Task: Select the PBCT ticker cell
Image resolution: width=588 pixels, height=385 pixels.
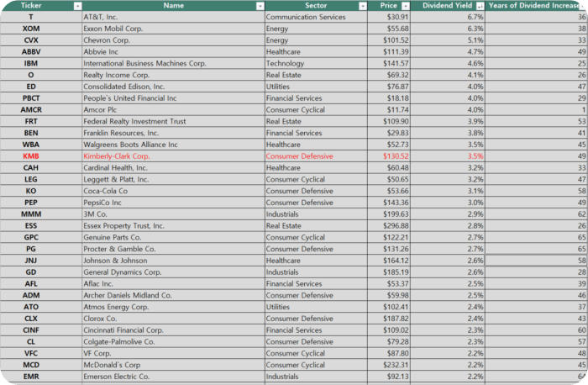Action: [x=41, y=98]
